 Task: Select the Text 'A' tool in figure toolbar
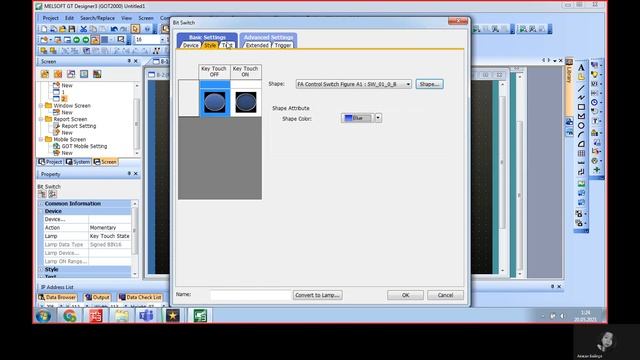pyautogui.click(x=581, y=68)
